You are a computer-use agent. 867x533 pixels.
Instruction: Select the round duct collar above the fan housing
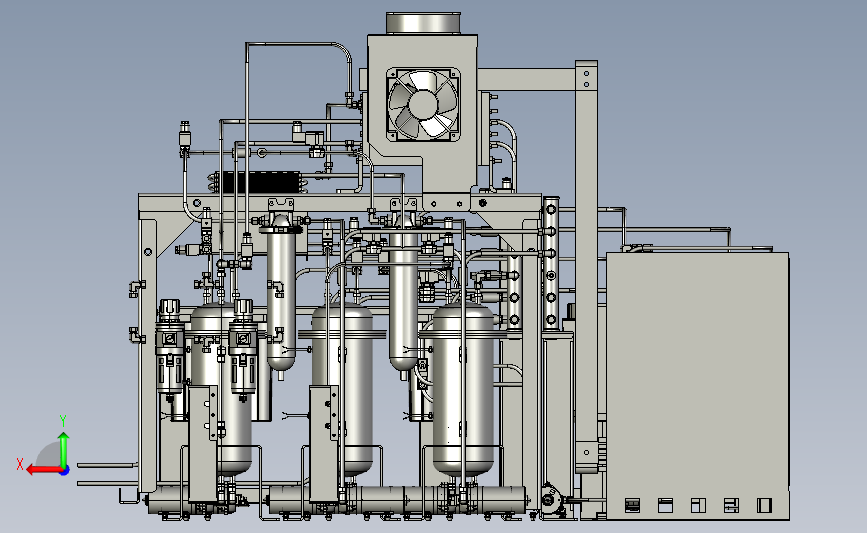click(x=423, y=23)
